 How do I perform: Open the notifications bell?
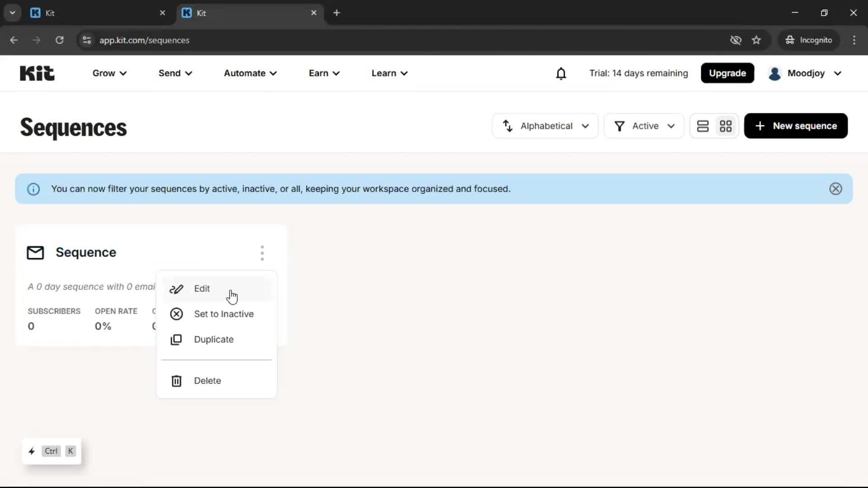(561, 73)
